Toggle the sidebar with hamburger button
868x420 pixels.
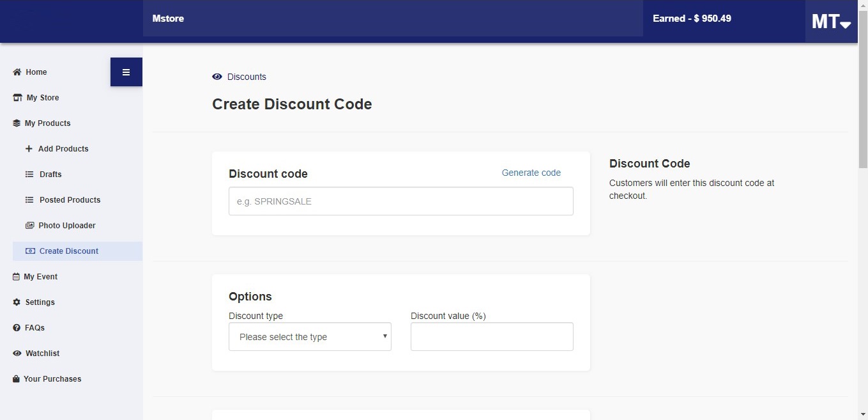(126, 72)
